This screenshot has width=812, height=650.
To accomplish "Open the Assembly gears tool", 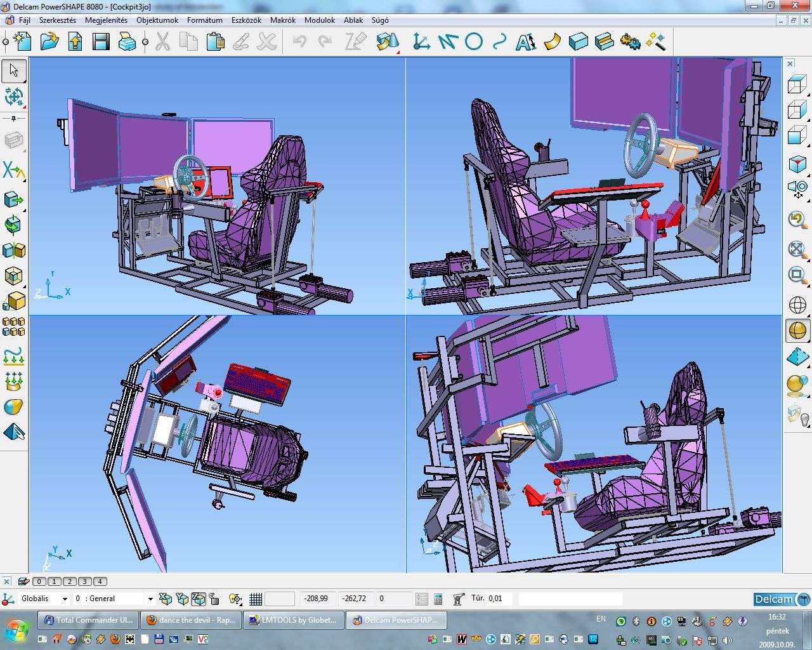I will [630, 42].
